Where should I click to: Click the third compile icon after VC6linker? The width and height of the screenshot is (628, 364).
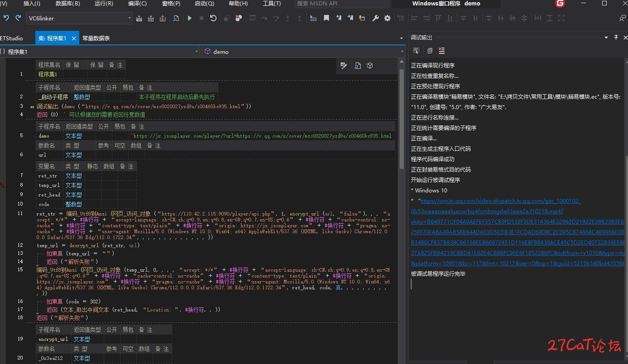[163, 19]
